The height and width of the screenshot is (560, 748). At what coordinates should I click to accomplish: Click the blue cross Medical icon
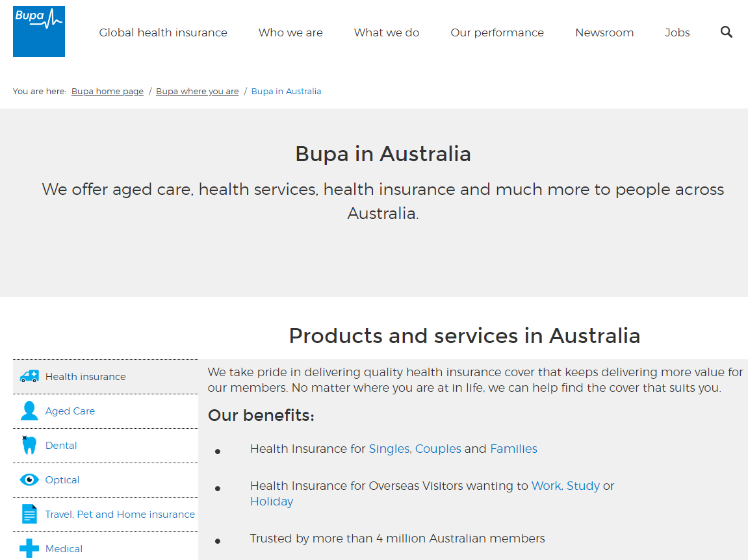(29, 548)
